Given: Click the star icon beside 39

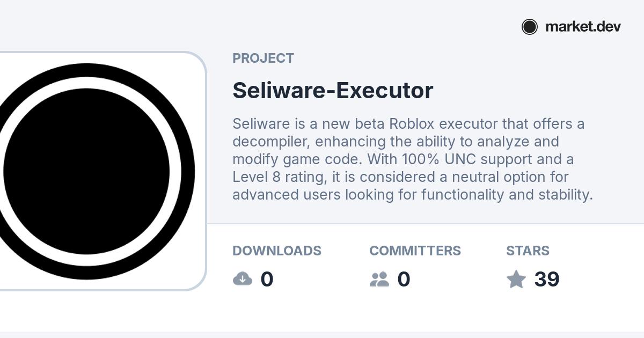Looking at the screenshot, I should (x=516, y=279).
